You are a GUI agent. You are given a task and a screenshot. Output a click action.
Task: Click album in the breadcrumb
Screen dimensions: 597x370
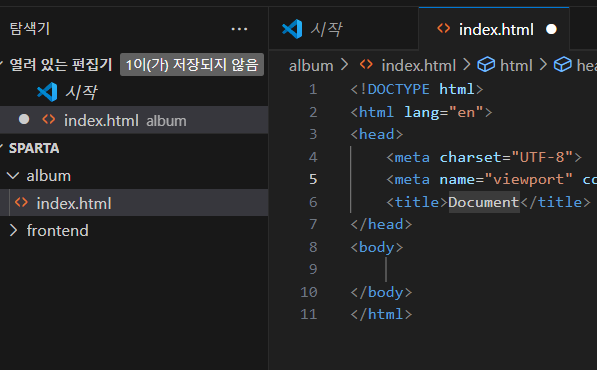point(311,66)
